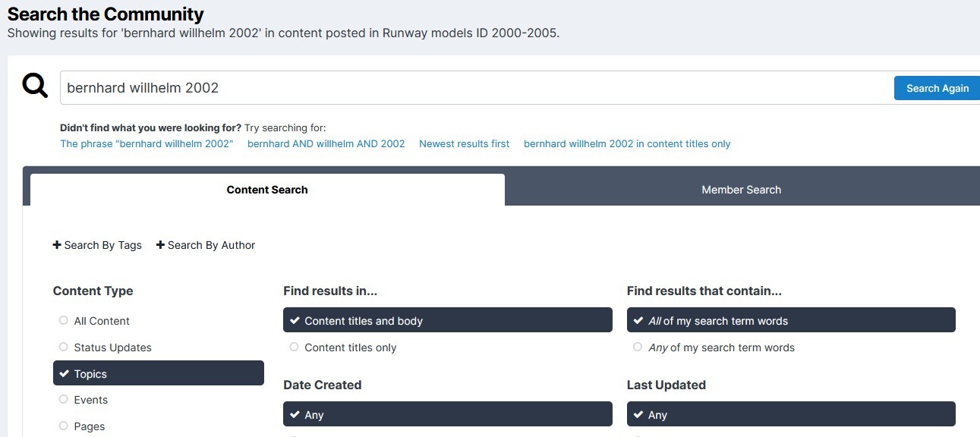The image size is (980, 437).
Task: Choose All Content radio option
Action: tap(101, 321)
